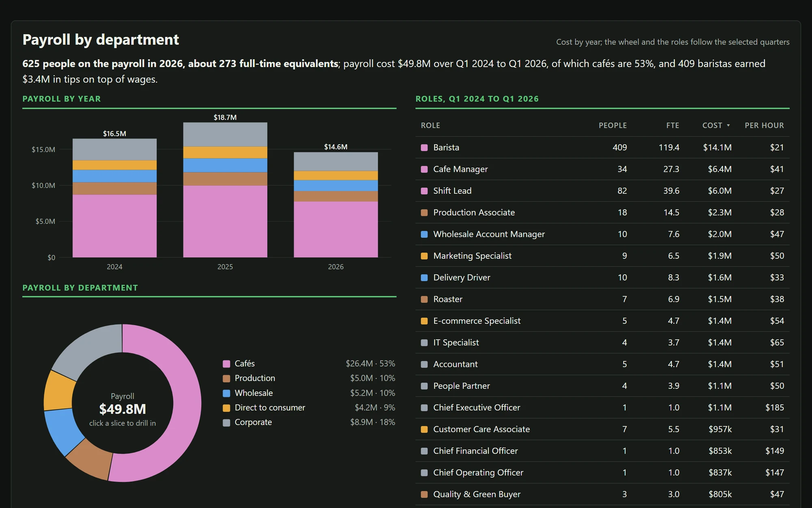The width and height of the screenshot is (812, 508).
Task: Click the Production legend color swatch
Action: tap(227, 378)
